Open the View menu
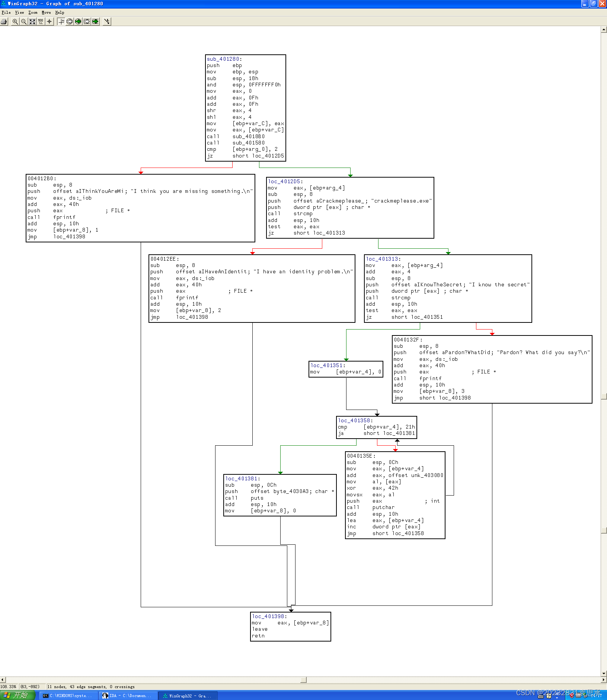The height and width of the screenshot is (700, 607). click(19, 13)
